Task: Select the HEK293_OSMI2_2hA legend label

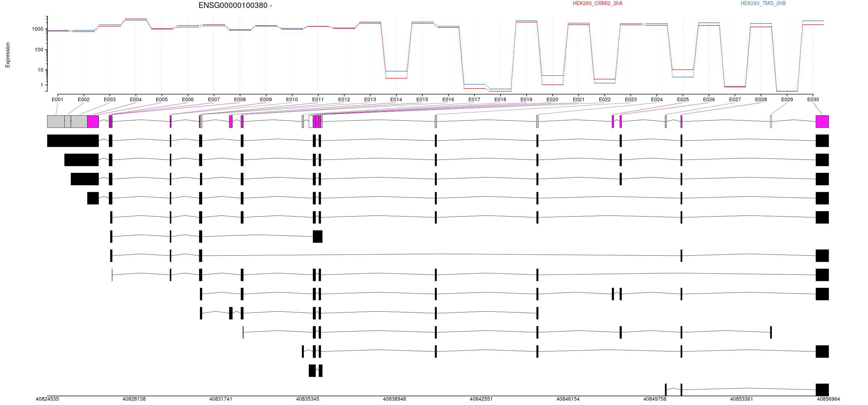Action: pyautogui.click(x=597, y=3)
